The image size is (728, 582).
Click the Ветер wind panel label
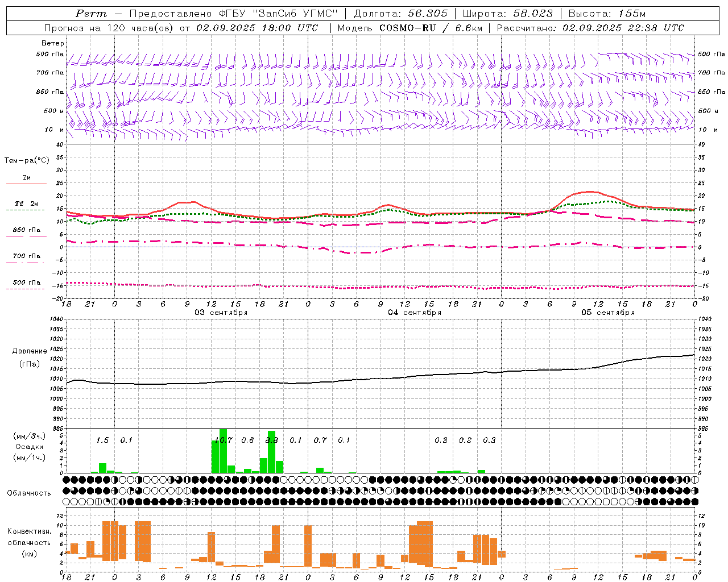coord(53,43)
